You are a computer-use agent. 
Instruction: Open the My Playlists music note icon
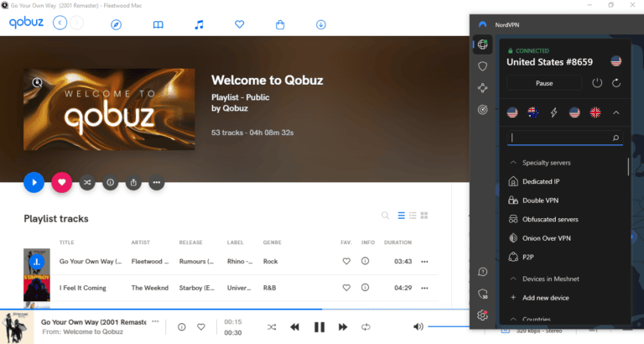(199, 24)
